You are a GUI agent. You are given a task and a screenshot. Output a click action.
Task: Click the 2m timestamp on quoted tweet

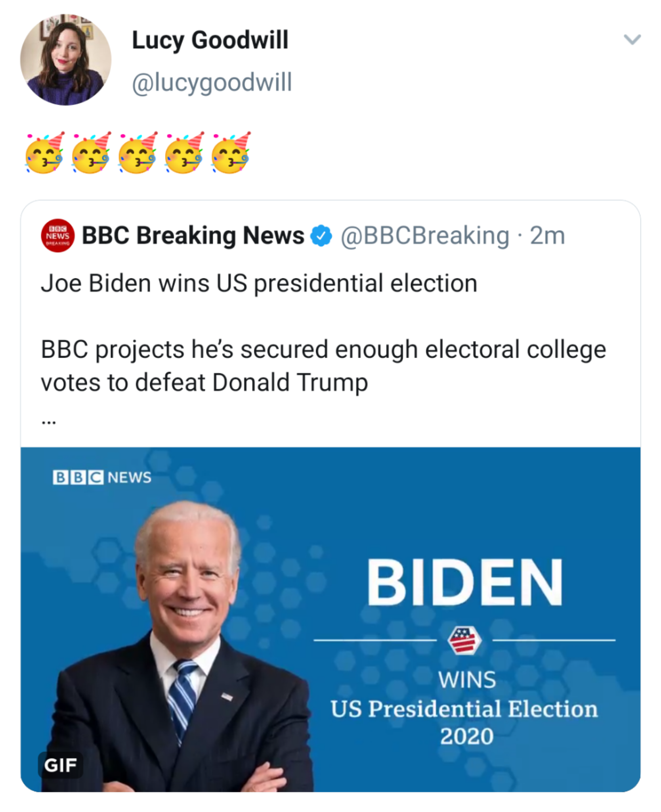547,236
